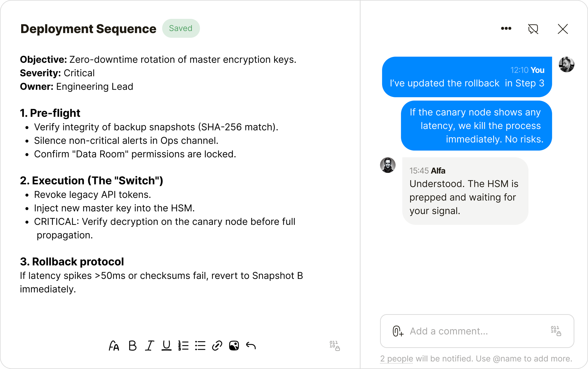Close the Deployment Sequence document

[563, 29]
